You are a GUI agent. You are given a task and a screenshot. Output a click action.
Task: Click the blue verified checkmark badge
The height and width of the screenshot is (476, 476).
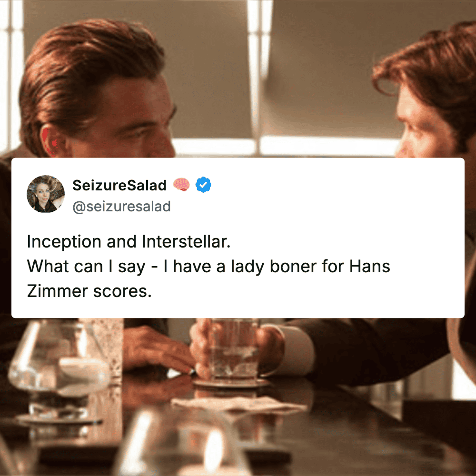[x=203, y=185]
